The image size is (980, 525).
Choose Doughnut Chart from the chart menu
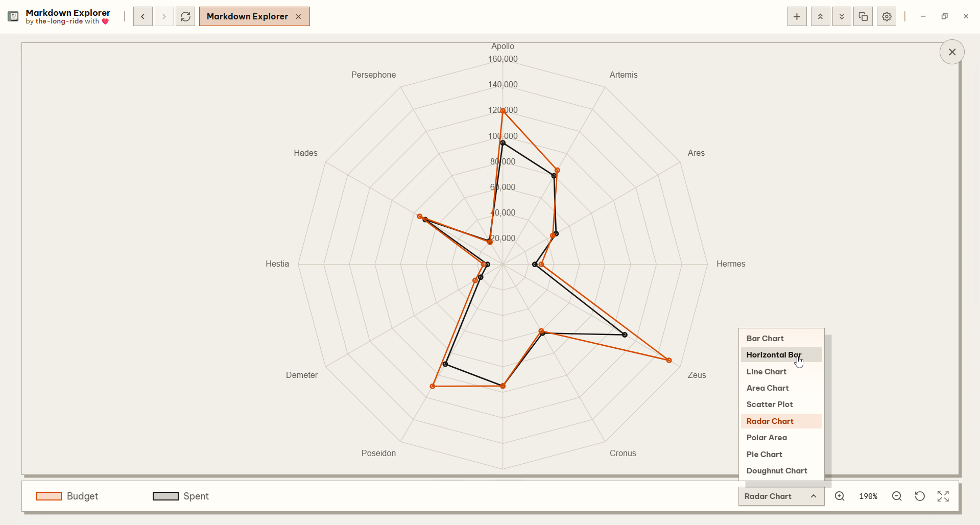[x=781, y=470]
